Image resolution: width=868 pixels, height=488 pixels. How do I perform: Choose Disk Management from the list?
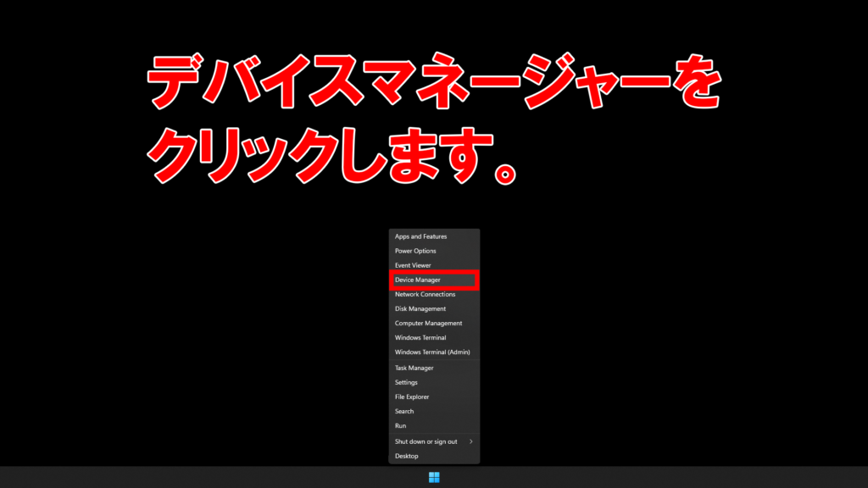click(420, 308)
